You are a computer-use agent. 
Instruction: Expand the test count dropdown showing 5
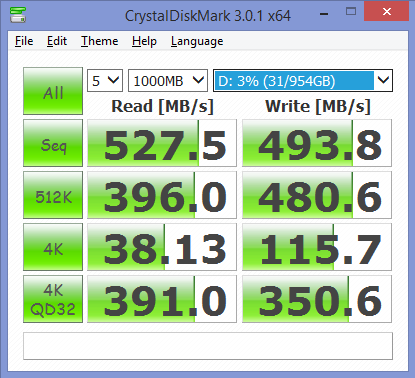tap(105, 81)
